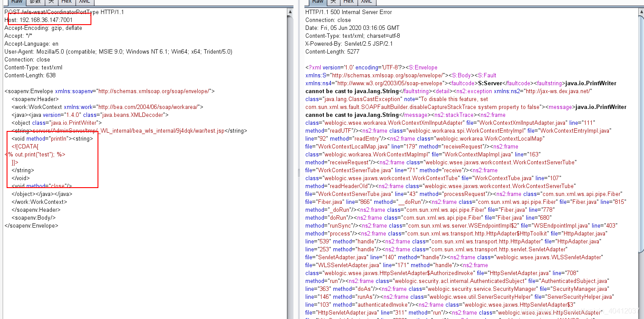644x319 pixels.
Task: Click the ServletAdapter.java line 140 text
Action: pyautogui.click(x=350, y=257)
